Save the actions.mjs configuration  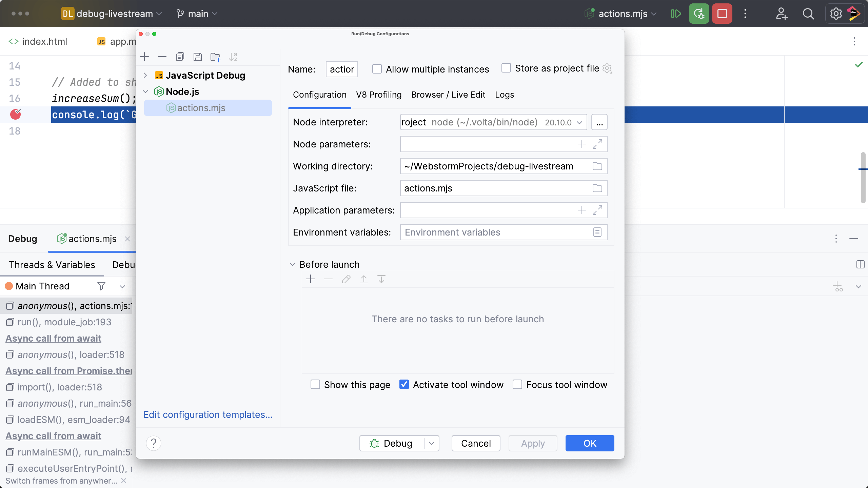[198, 57]
